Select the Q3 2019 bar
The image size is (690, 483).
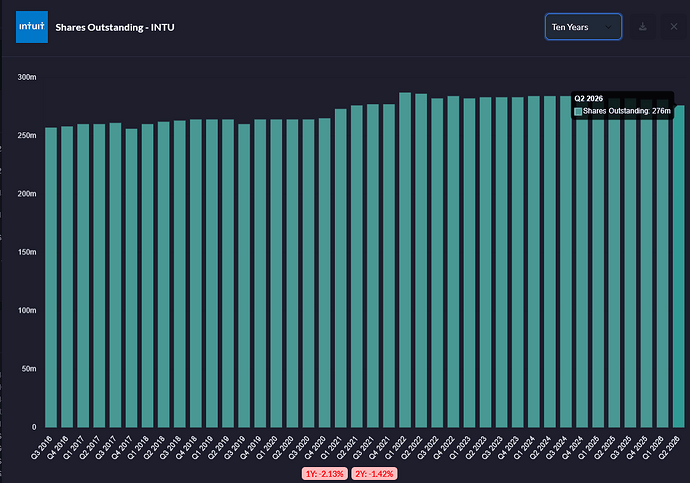tap(244, 275)
